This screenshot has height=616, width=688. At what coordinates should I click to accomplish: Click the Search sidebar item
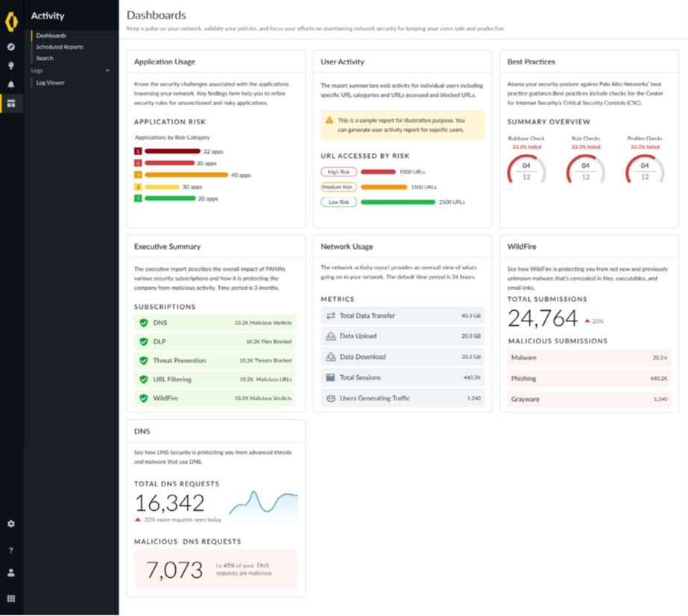(45, 58)
